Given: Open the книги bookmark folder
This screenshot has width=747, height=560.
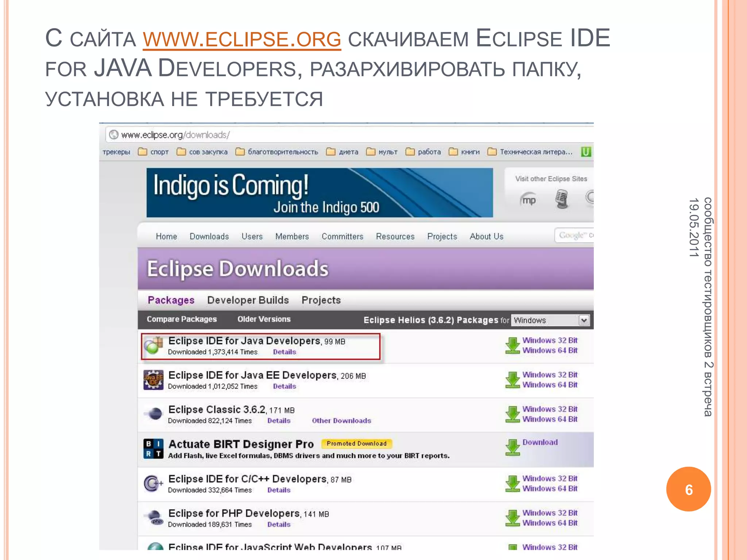Looking at the screenshot, I should [x=464, y=152].
